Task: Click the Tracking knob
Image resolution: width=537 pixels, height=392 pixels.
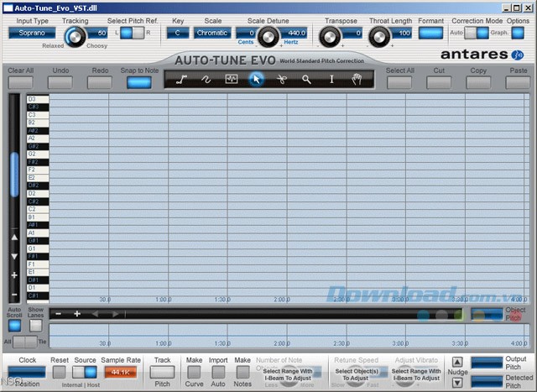Action: coord(75,37)
